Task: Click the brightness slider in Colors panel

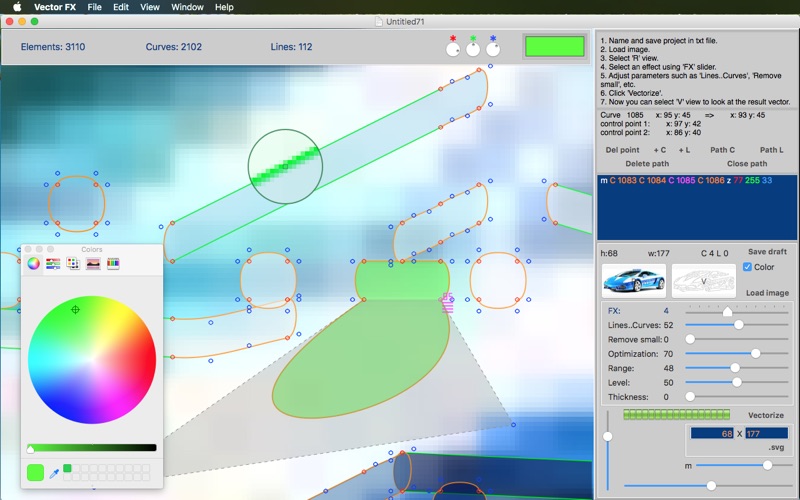Action: coord(92,447)
